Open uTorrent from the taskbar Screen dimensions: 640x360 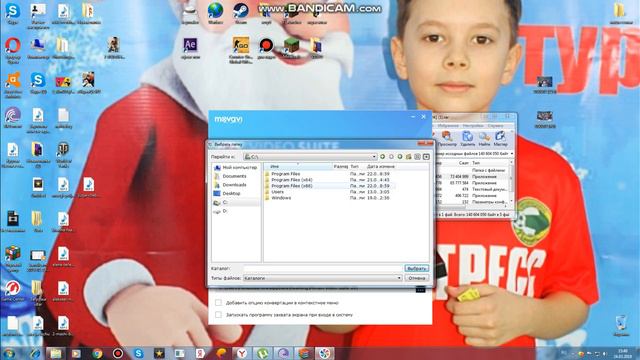262,353
